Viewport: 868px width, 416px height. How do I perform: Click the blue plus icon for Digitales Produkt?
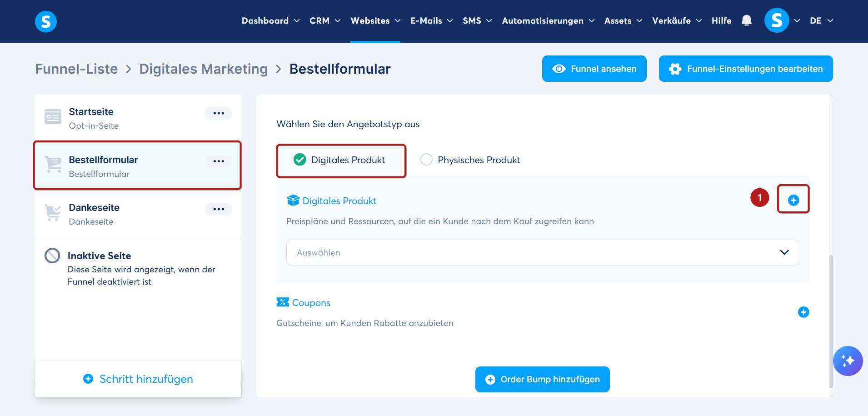click(793, 200)
